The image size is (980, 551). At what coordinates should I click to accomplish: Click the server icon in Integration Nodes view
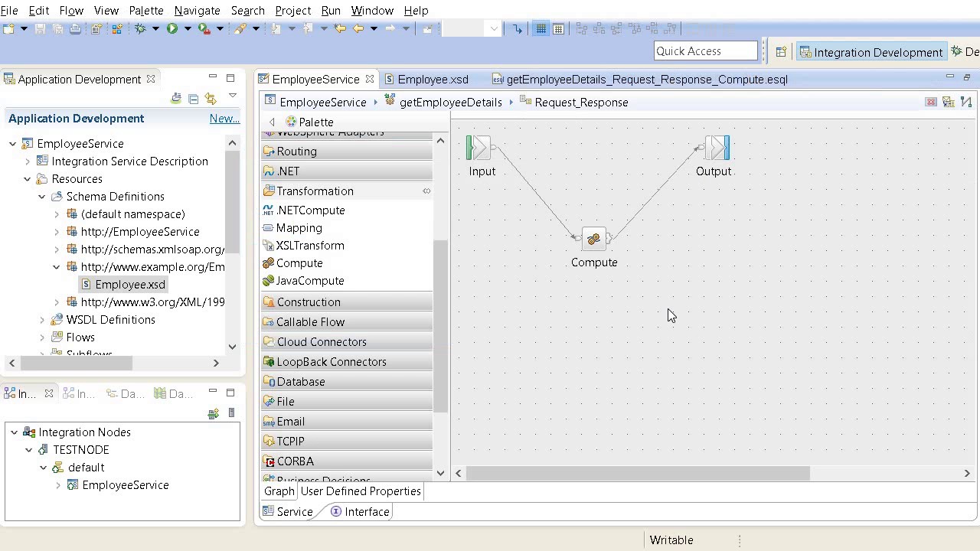coord(231,413)
